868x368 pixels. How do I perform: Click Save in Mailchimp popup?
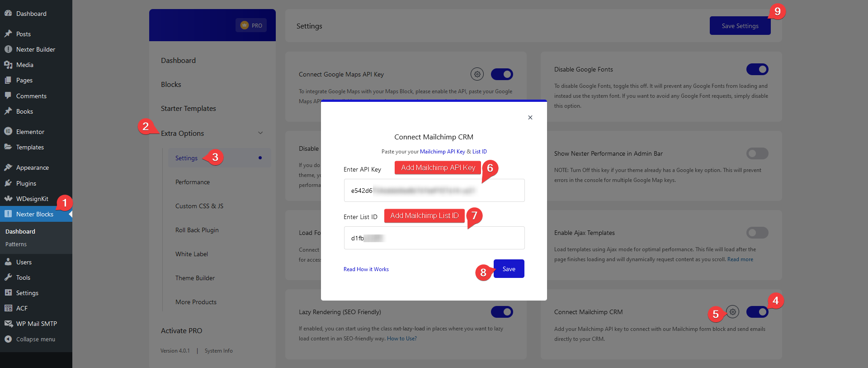[509, 269]
